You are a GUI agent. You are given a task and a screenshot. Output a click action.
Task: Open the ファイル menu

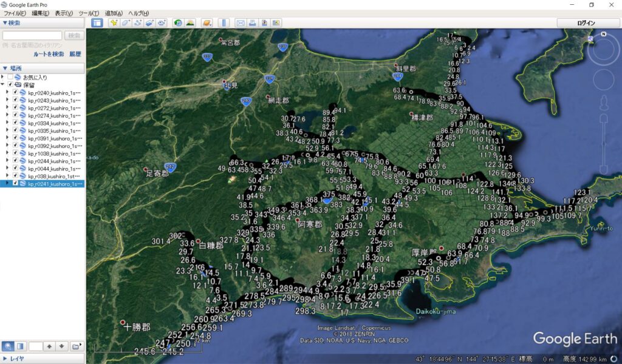pyautogui.click(x=15, y=13)
